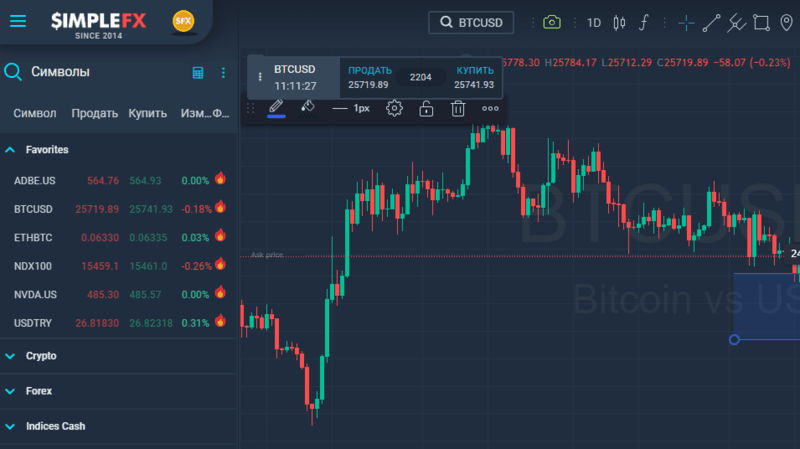Click the flame icon on NVDA.US row
Viewport: 800px width, 449px height.
pos(220,293)
